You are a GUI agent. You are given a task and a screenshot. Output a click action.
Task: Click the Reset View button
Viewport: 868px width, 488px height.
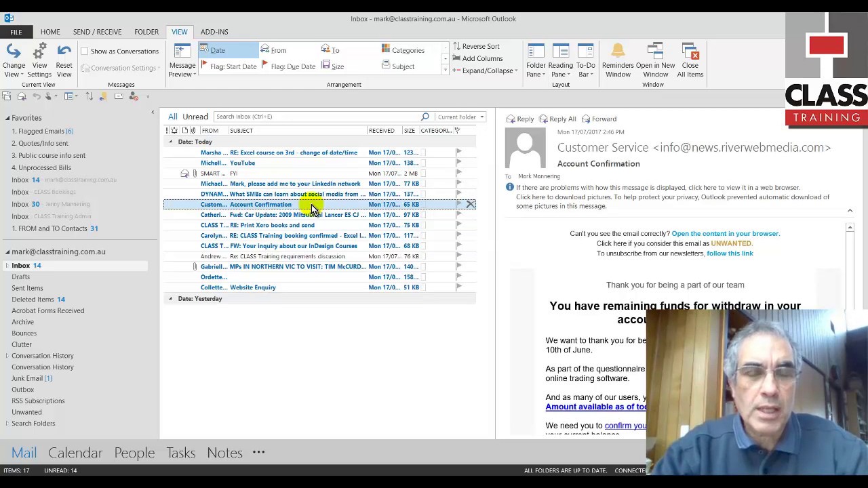[x=64, y=61]
